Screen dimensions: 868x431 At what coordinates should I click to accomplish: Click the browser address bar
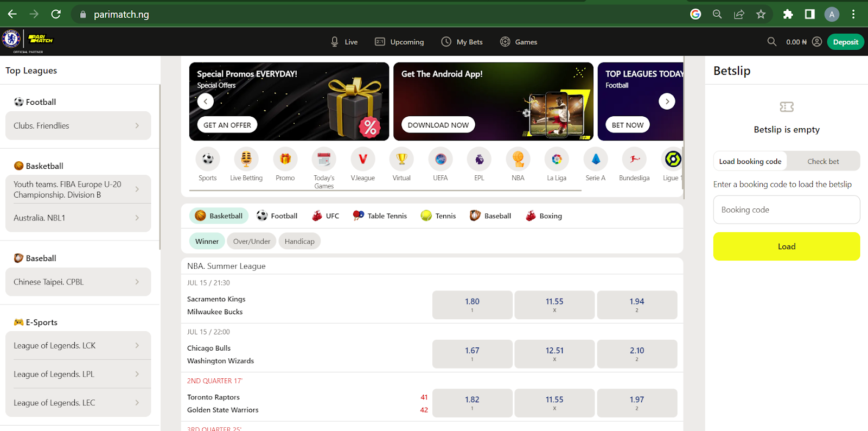pyautogui.click(x=380, y=14)
